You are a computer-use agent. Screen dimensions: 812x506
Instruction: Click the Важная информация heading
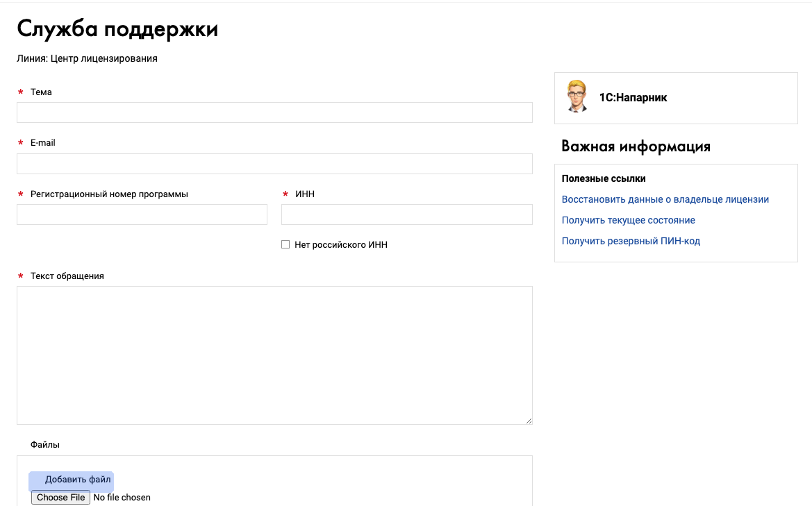tap(636, 146)
